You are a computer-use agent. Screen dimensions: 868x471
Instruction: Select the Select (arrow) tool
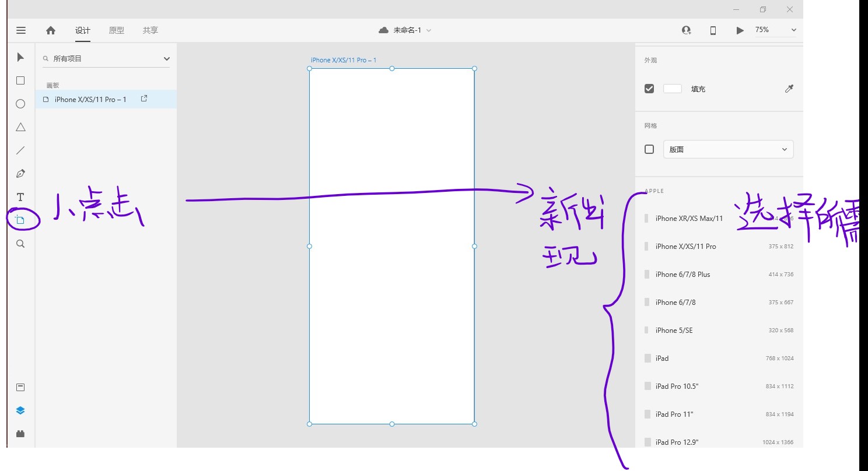click(x=20, y=57)
